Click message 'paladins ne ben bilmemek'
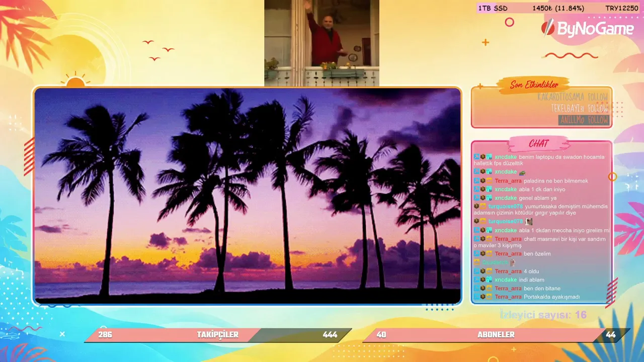Screen dimensions: 644x362 556,181
